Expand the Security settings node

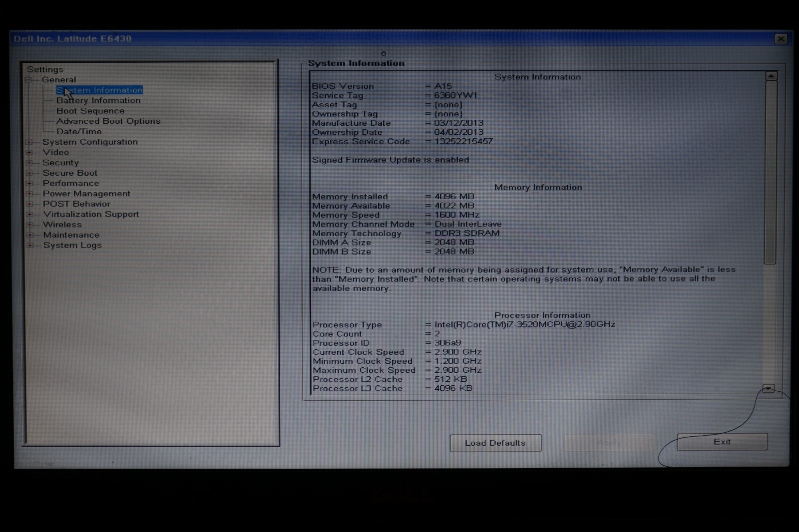point(29,163)
